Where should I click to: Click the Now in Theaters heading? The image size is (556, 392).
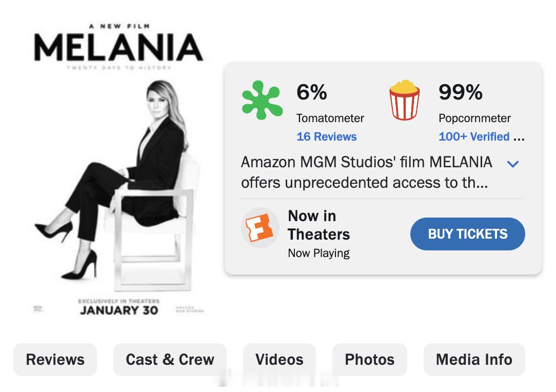click(319, 225)
